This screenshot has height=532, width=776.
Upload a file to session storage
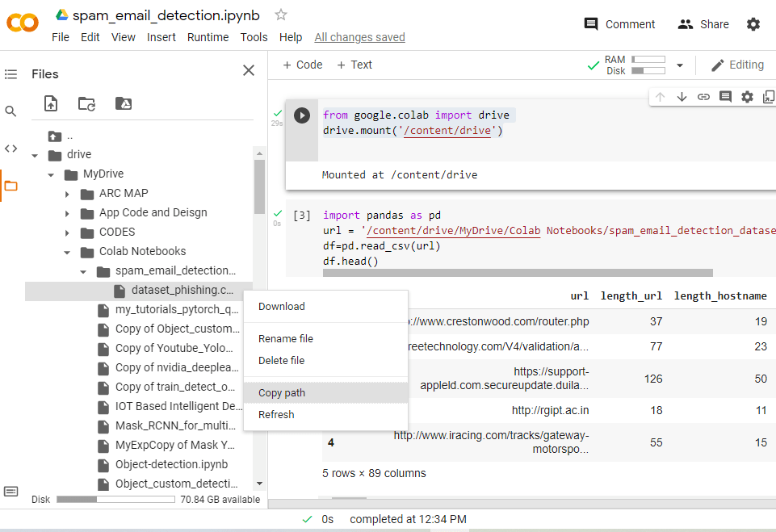[51, 103]
